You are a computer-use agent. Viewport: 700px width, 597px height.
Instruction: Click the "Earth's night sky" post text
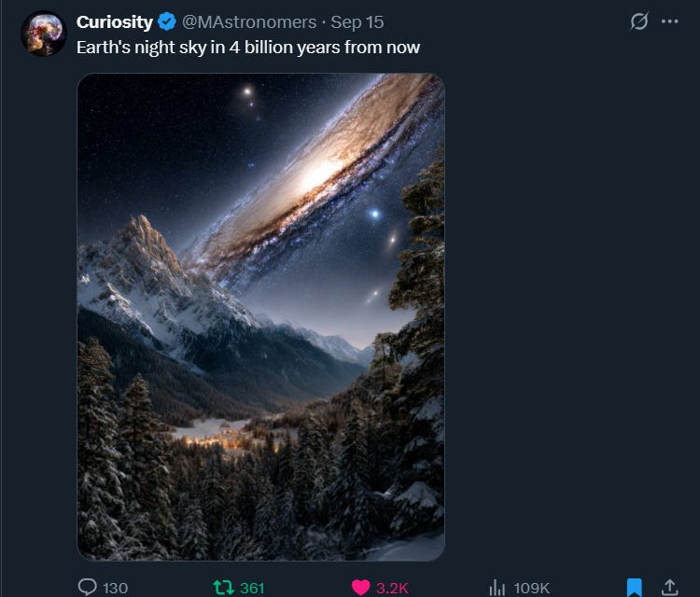pos(248,48)
